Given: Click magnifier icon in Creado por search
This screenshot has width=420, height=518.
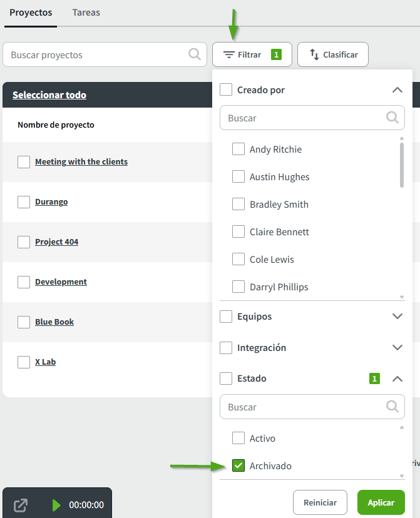Looking at the screenshot, I should point(392,118).
